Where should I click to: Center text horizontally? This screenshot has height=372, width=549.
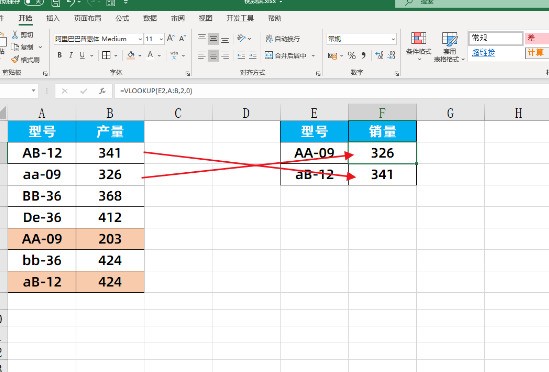(213, 55)
